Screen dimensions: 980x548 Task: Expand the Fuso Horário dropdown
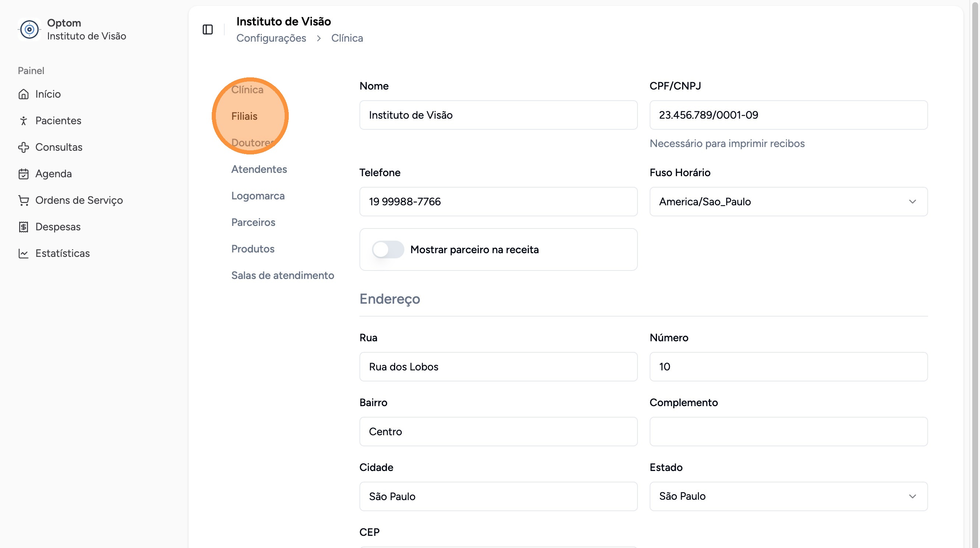pyautogui.click(x=788, y=202)
